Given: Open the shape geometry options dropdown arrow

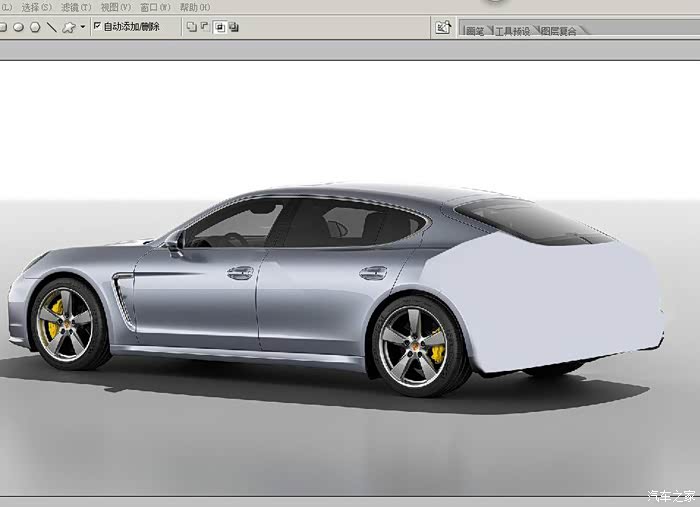Looking at the screenshot, I should pos(82,27).
